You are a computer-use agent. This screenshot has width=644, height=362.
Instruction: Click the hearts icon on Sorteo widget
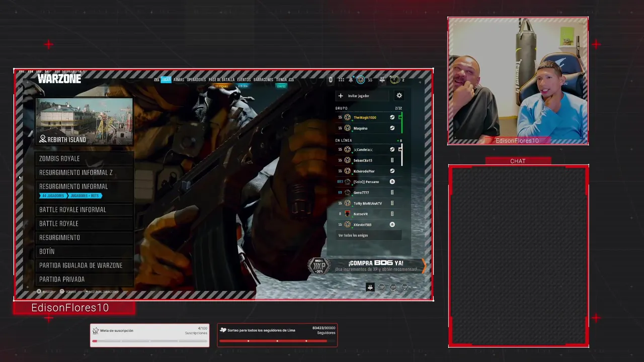coord(223,330)
